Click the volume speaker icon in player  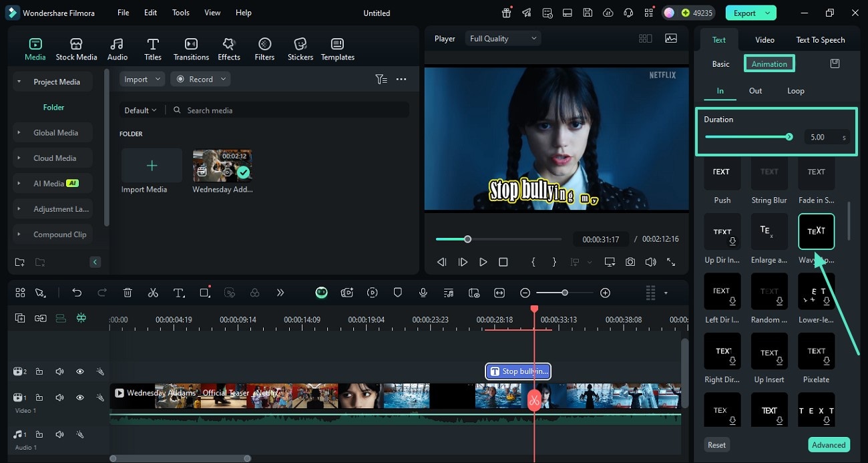tap(650, 262)
